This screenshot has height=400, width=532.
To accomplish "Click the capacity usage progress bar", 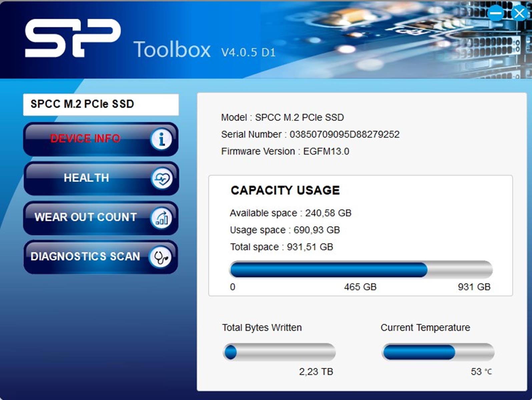I will 361,270.
